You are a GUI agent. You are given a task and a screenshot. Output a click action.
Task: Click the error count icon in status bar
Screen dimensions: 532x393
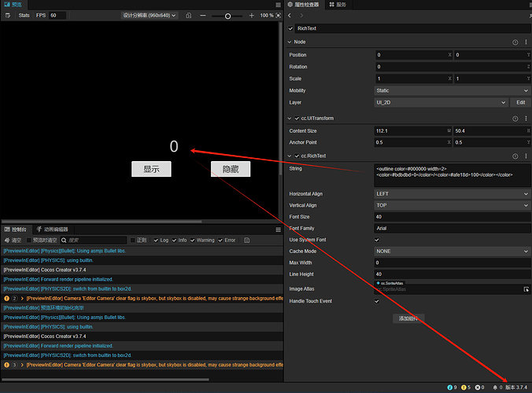click(478, 387)
